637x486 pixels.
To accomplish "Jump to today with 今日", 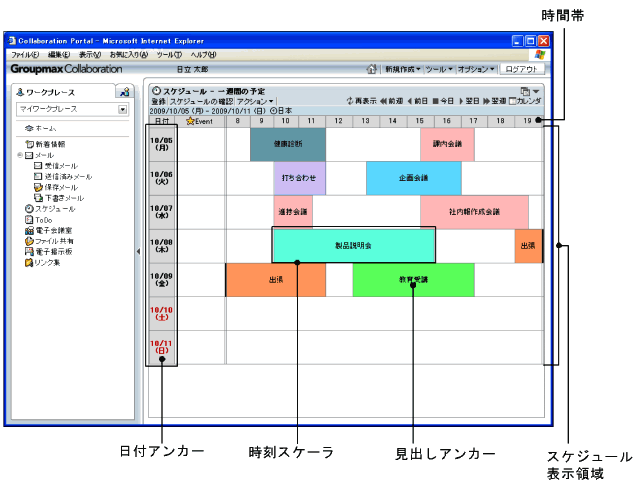I will click(443, 101).
